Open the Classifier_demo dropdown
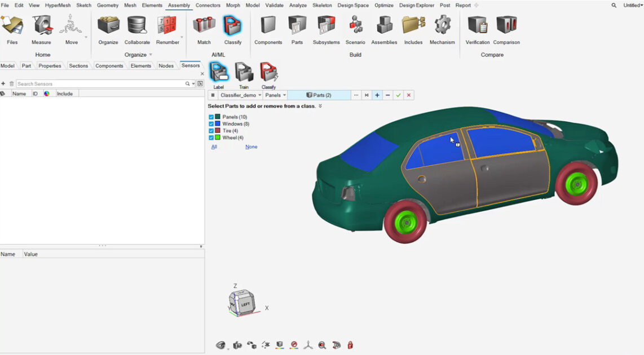Screen dimensions: 644x355 coord(241,95)
